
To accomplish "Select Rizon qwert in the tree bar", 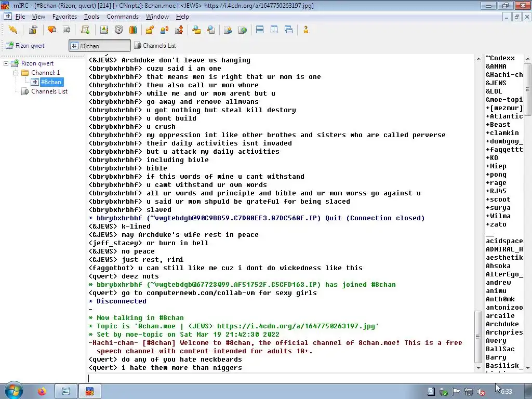I will [x=37, y=63].
